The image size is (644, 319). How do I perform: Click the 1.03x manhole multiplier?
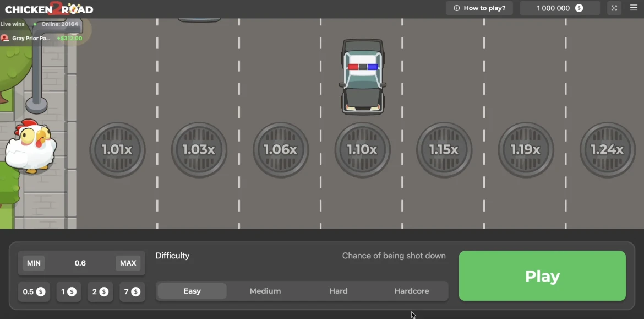pyautogui.click(x=199, y=150)
